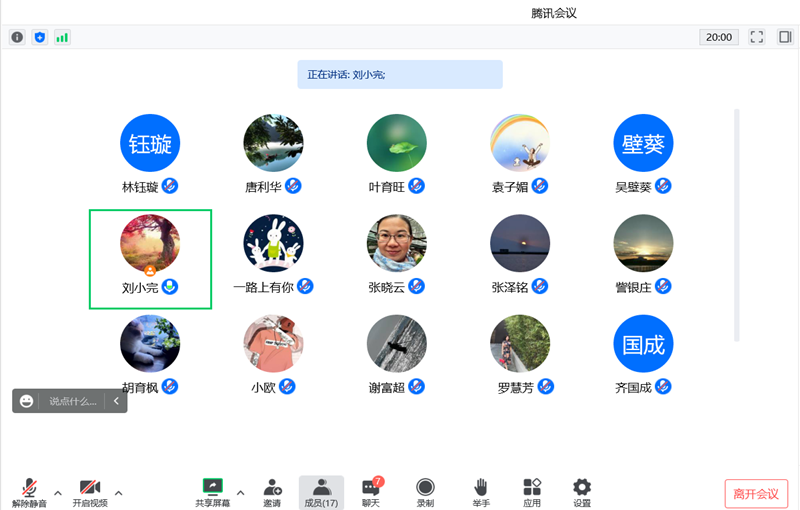Open 设置 settings gear

click(582, 493)
